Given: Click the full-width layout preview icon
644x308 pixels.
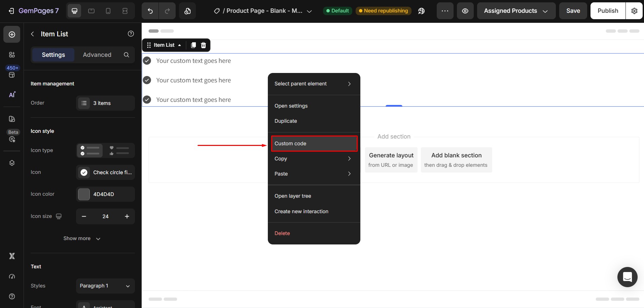Looking at the screenshot, I should pyautogui.click(x=125, y=11).
